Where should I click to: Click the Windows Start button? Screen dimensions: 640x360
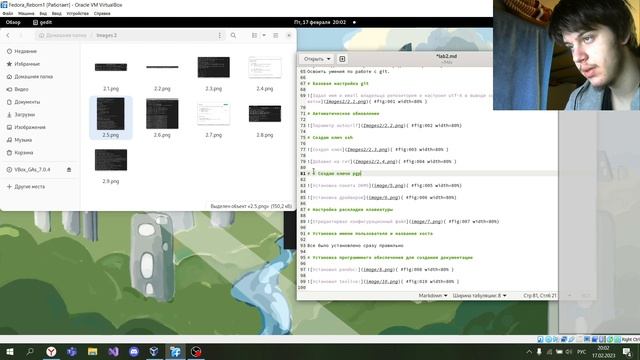[x=9, y=352]
